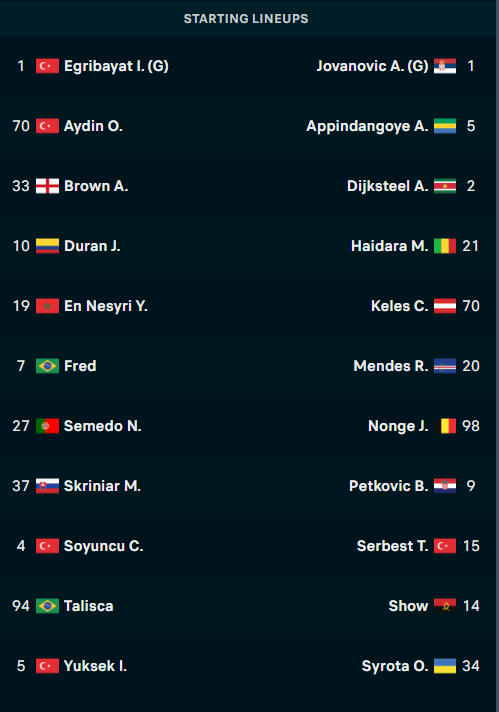The width and height of the screenshot is (499, 712).
Task: Click the Brazil flag next to Fred
Action: (x=47, y=366)
